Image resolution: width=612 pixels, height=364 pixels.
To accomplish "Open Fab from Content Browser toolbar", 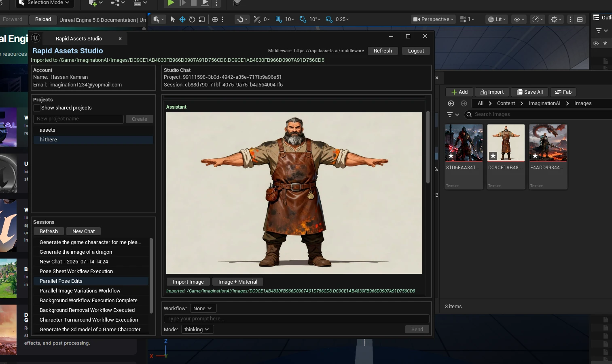I will click(x=563, y=92).
